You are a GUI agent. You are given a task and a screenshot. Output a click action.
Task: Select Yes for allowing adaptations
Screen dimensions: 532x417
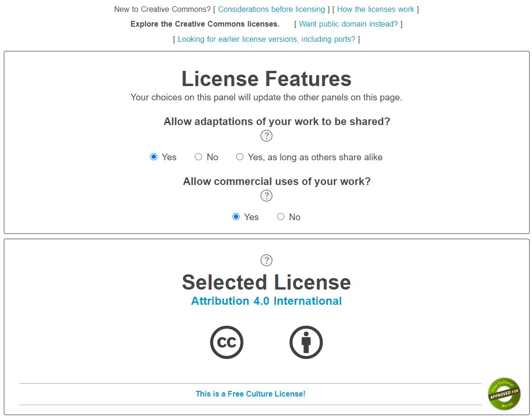[154, 157]
